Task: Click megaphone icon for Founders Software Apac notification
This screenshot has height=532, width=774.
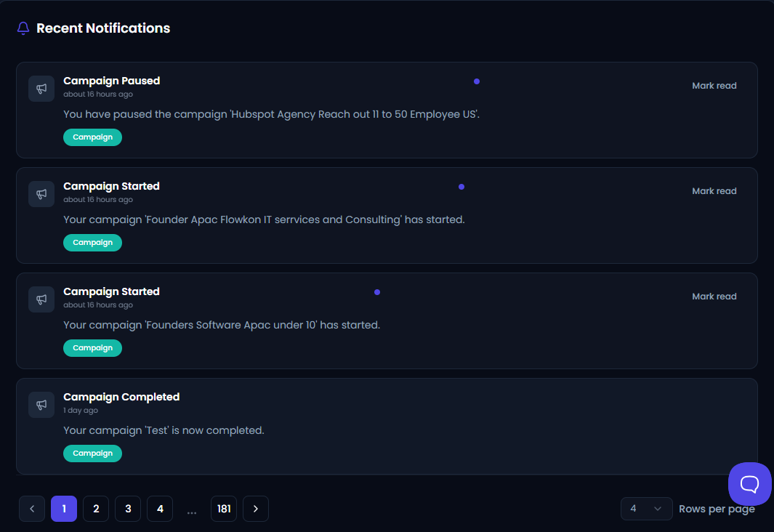Action: pyautogui.click(x=41, y=299)
